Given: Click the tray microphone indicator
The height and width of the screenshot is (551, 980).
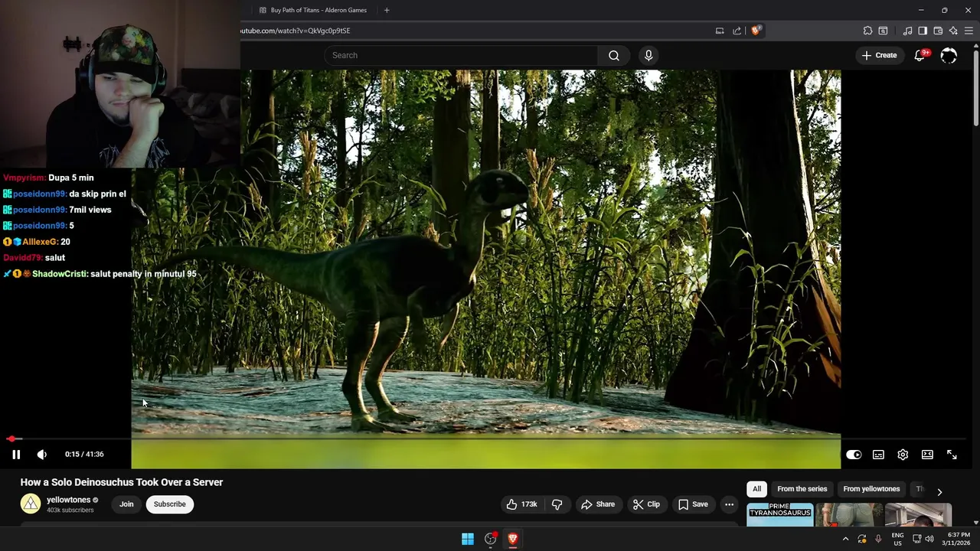Looking at the screenshot, I should click(x=878, y=539).
